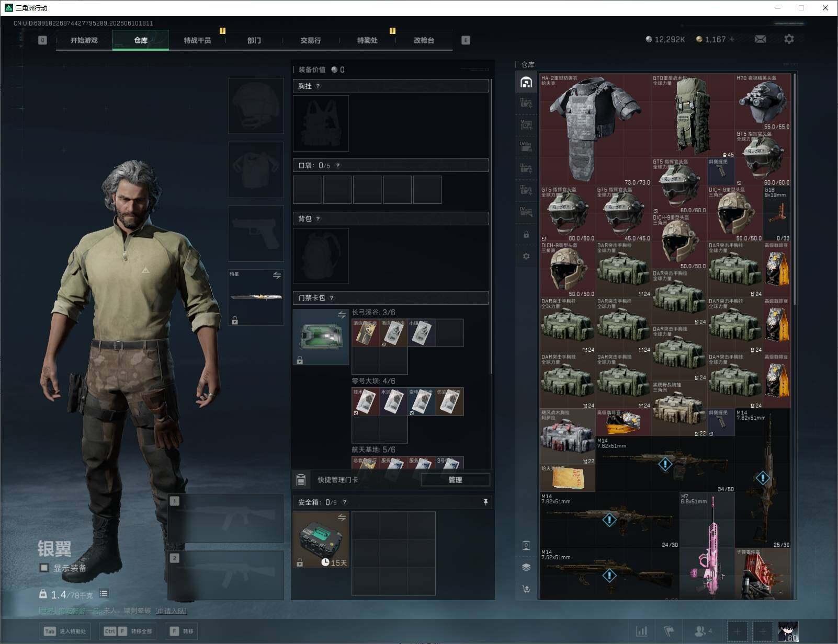Click the 转移全部 button

(x=129, y=631)
